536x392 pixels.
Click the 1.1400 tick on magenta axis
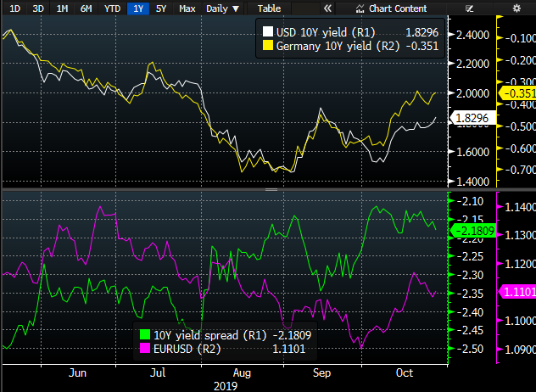coord(520,206)
